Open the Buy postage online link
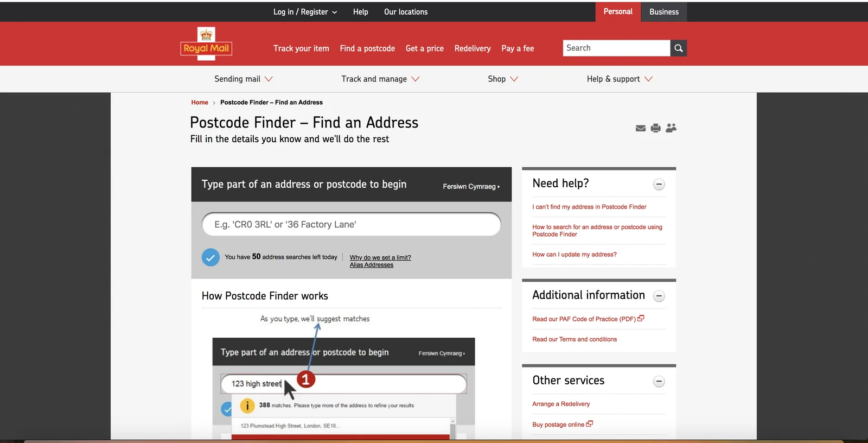 [x=563, y=425]
